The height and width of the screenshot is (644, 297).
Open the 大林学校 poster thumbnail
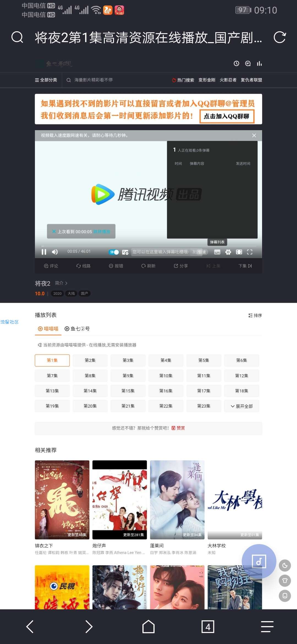click(235, 500)
